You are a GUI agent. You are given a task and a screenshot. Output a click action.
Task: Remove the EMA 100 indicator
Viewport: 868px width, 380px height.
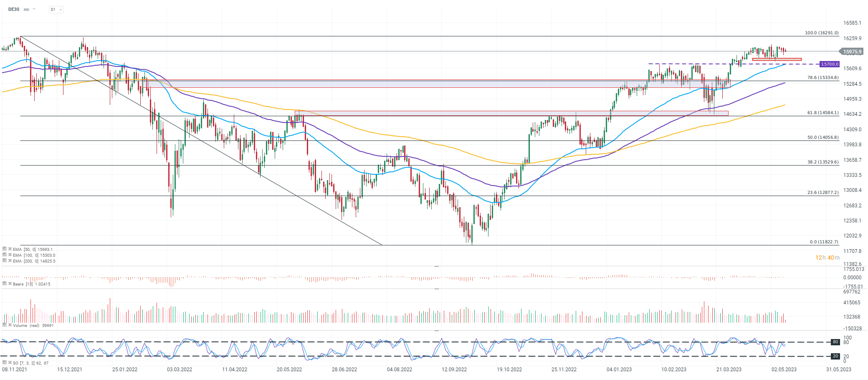(10, 255)
